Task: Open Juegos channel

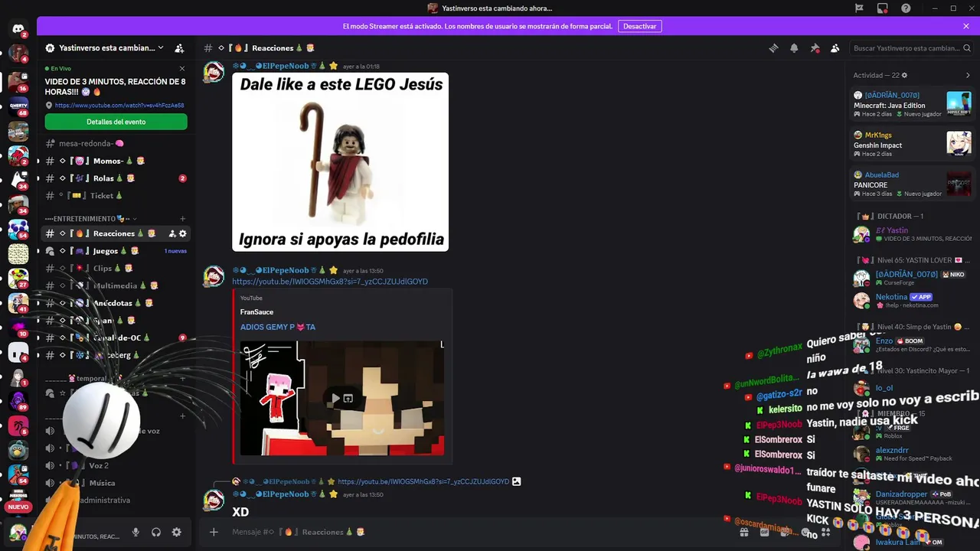Action: point(115,251)
